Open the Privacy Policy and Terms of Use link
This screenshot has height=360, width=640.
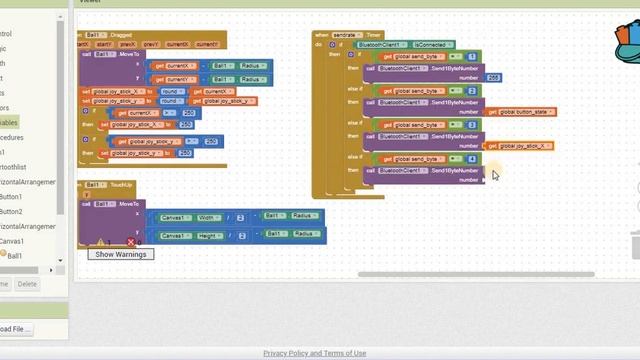point(315,353)
